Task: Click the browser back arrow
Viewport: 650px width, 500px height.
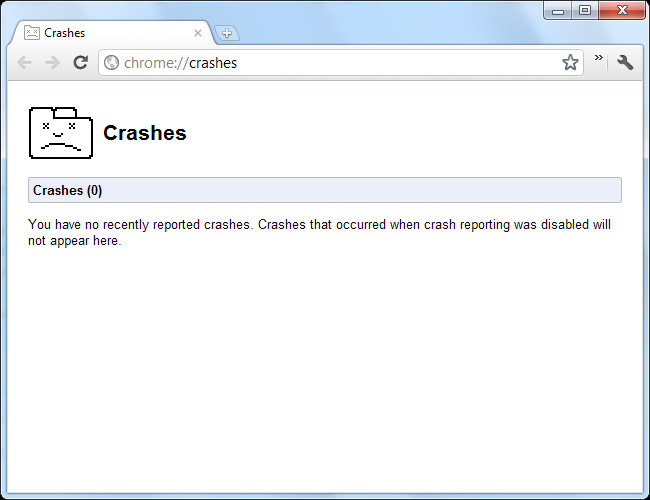Action: pos(24,63)
